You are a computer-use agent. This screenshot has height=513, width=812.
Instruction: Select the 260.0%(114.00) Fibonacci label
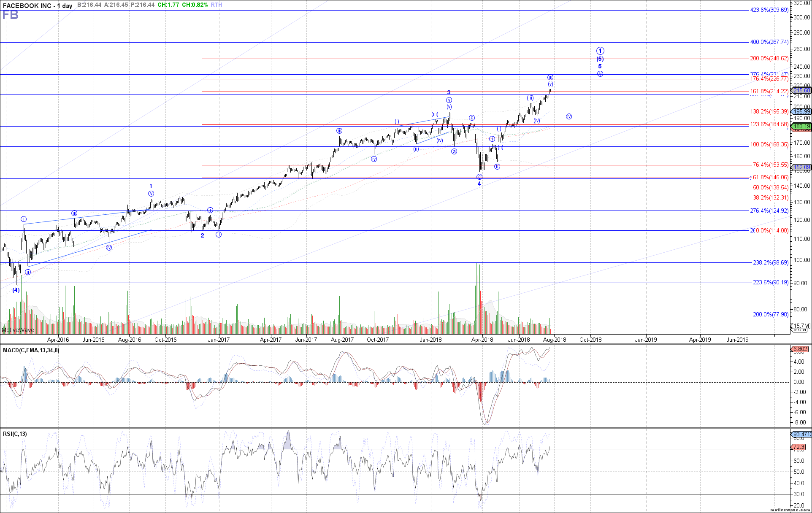pos(769,230)
